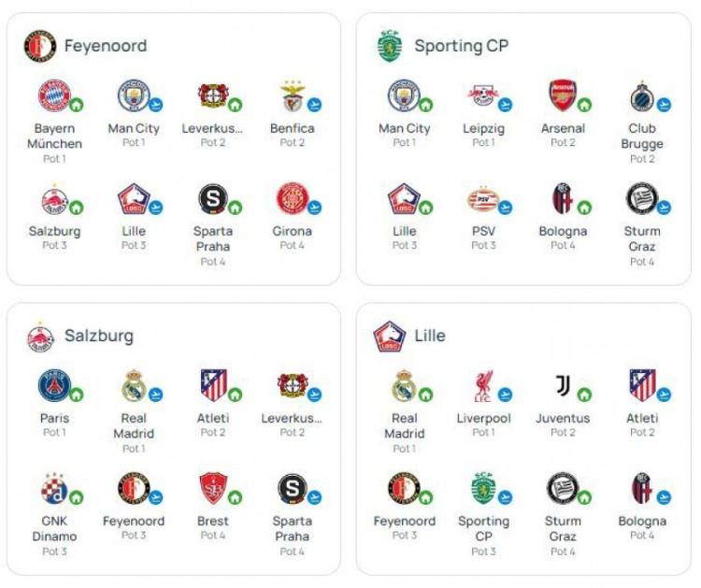Open the Feyenoord card header title
The image size is (701, 588).
pyautogui.click(x=106, y=46)
